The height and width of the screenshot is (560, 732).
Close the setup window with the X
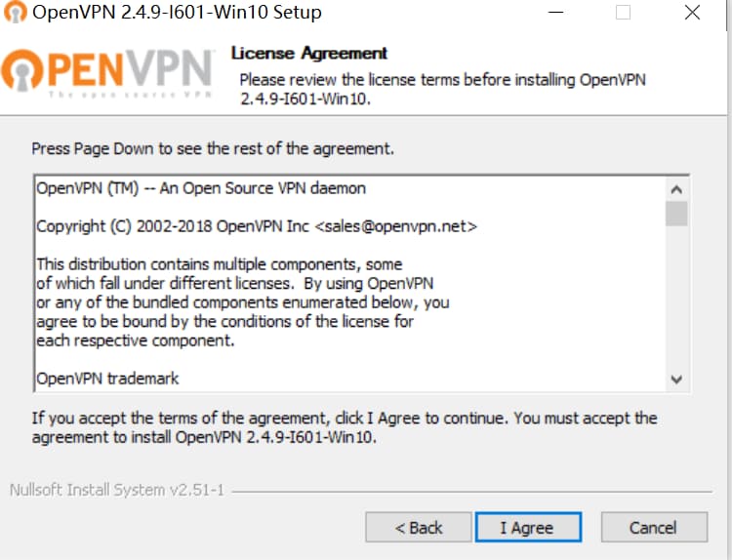coord(692,13)
